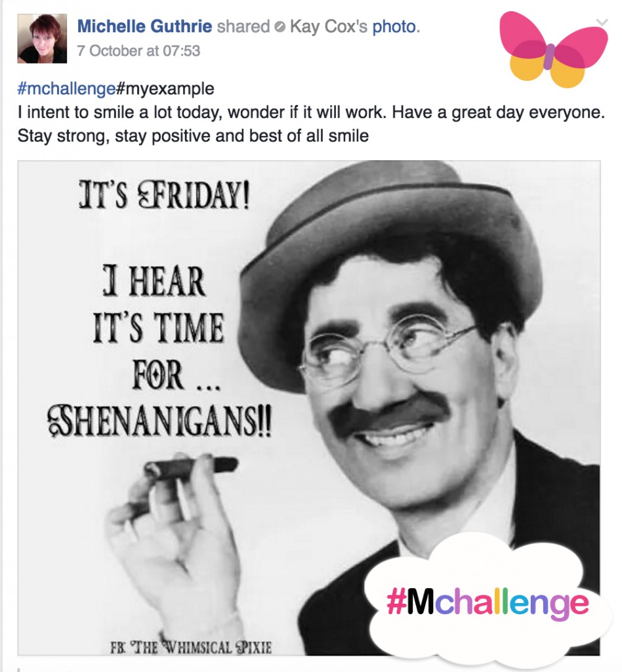Open the shared black-and-white meme photo

pos(309,408)
